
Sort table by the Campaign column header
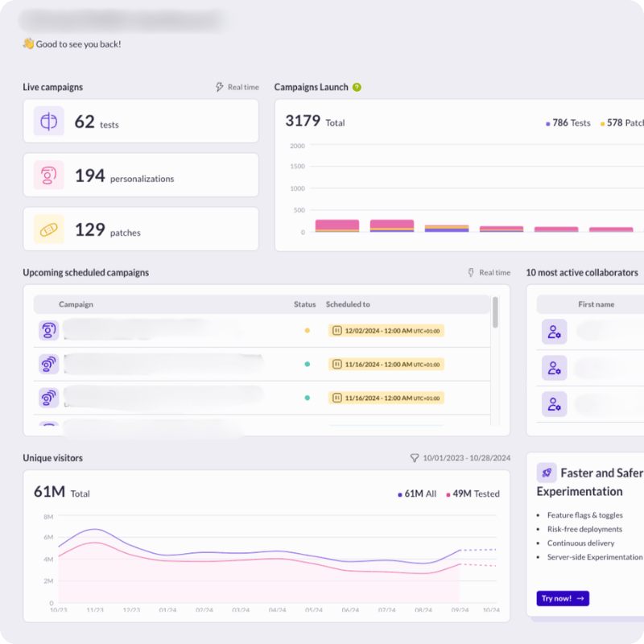(x=76, y=304)
